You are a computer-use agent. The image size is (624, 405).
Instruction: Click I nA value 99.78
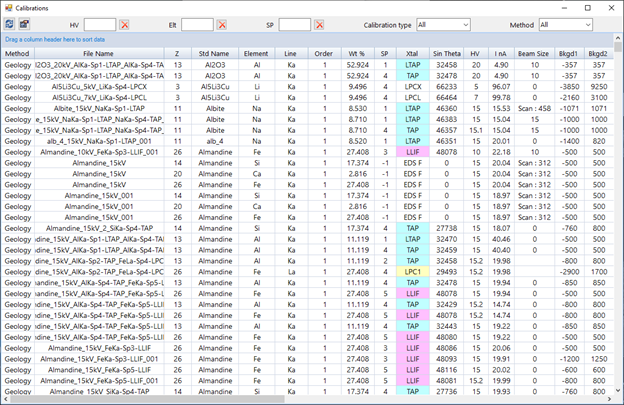point(501,97)
